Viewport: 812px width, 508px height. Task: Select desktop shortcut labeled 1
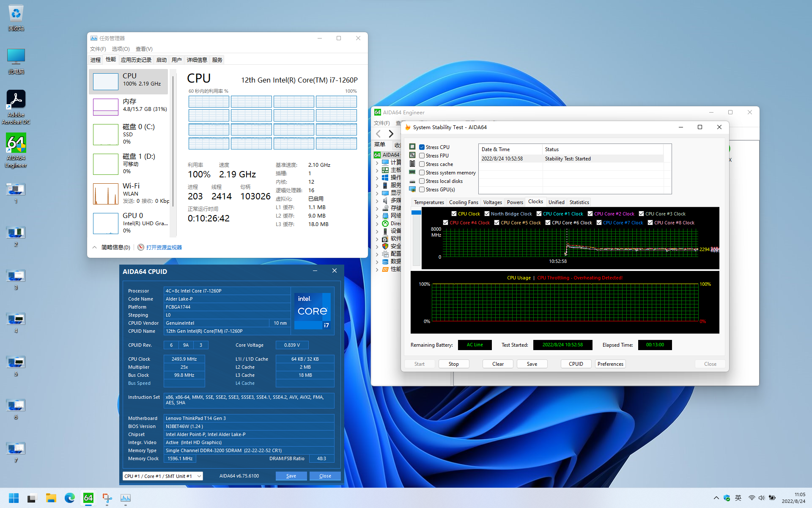(x=16, y=193)
